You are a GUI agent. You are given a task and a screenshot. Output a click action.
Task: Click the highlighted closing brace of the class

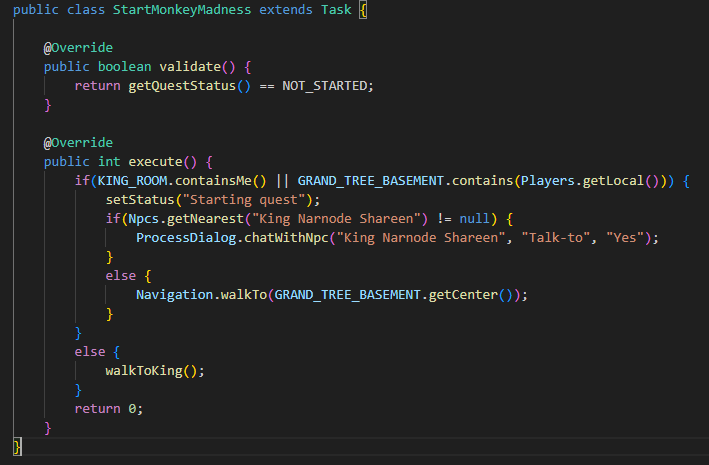pos(17,447)
